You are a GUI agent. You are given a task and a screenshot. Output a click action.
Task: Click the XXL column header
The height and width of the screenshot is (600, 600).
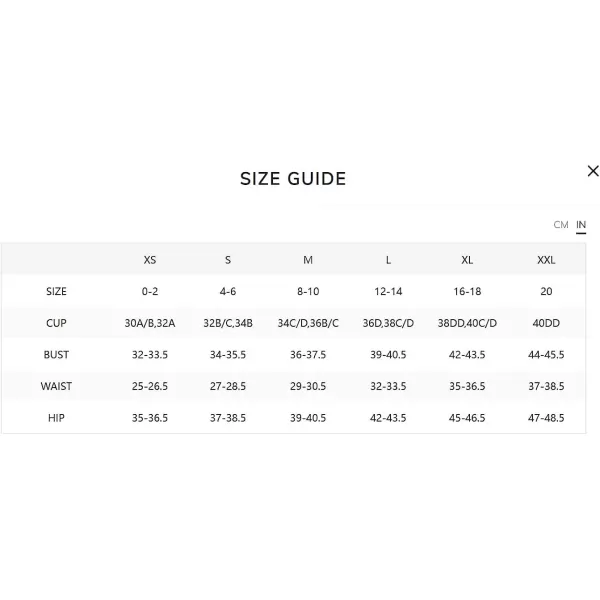[x=546, y=260]
